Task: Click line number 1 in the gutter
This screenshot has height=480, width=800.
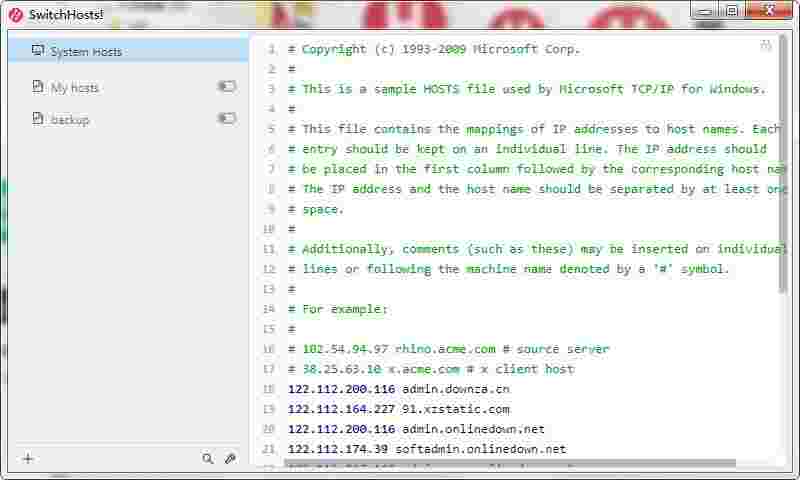Action: (x=272, y=49)
